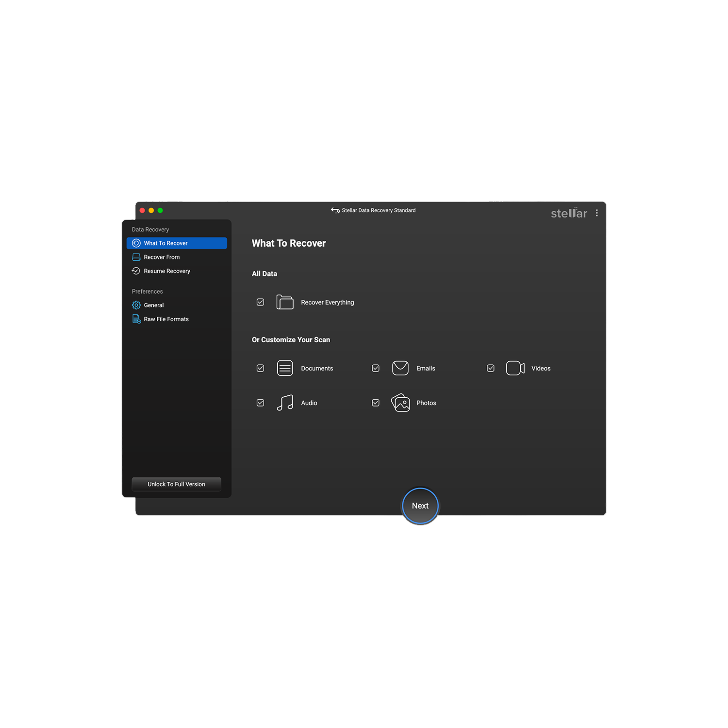
Task: Click the back arrow in the title bar
Action: click(x=334, y=210)
